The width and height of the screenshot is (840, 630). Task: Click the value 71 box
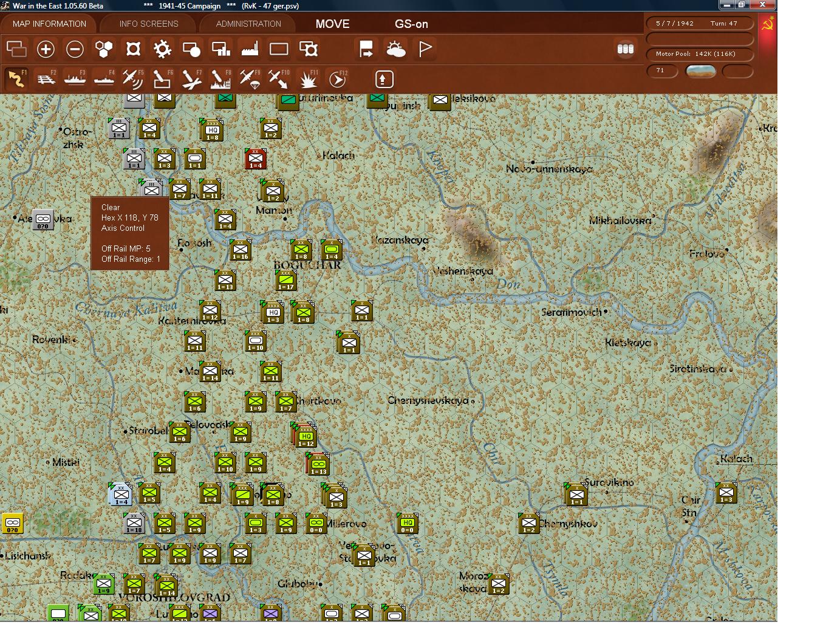(x=661, y=71)
